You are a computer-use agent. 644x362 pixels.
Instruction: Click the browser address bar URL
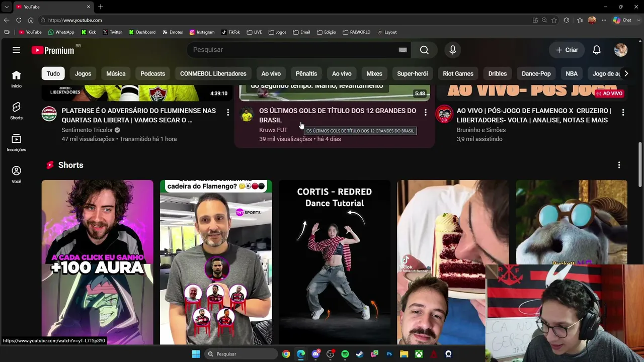click(x=75, y=20)
